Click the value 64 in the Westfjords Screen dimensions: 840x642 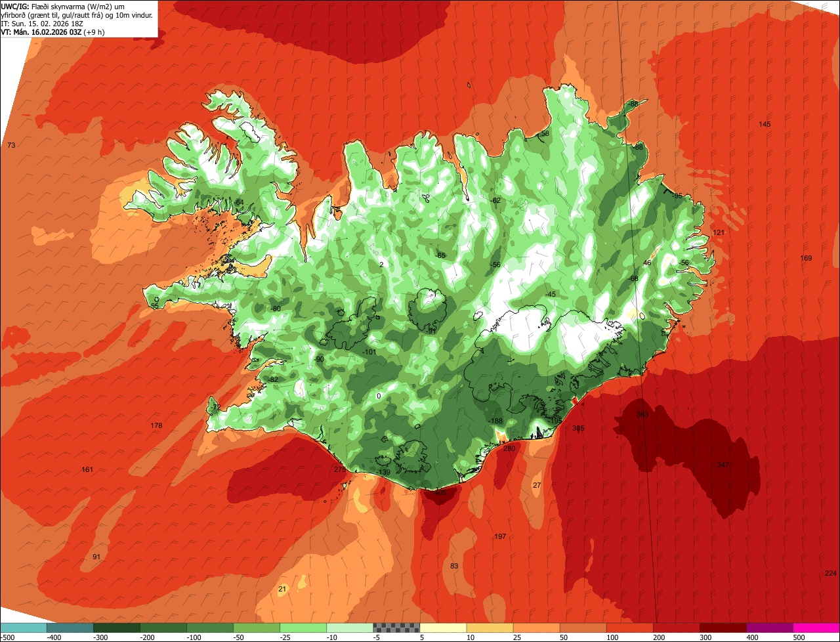(x=240, y=202)
